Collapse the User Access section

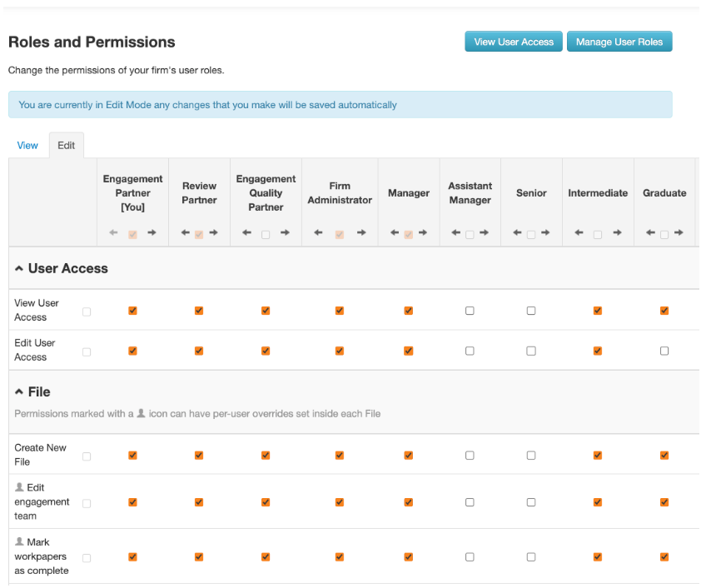[19, 269]
